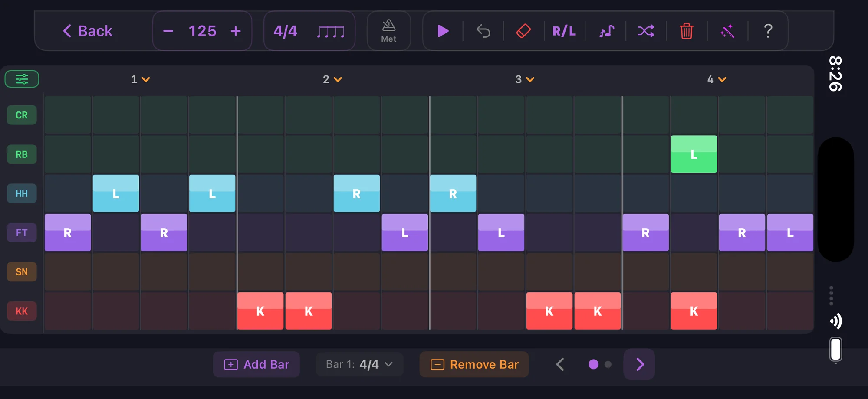
Task: Tap the 125 tempo value
Action: (x=202, y=31)
